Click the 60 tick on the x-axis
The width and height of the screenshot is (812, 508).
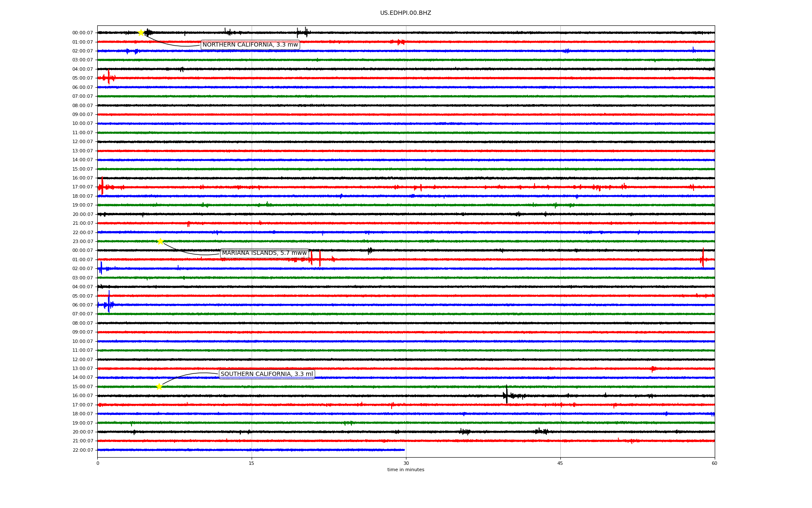[714, 463]
